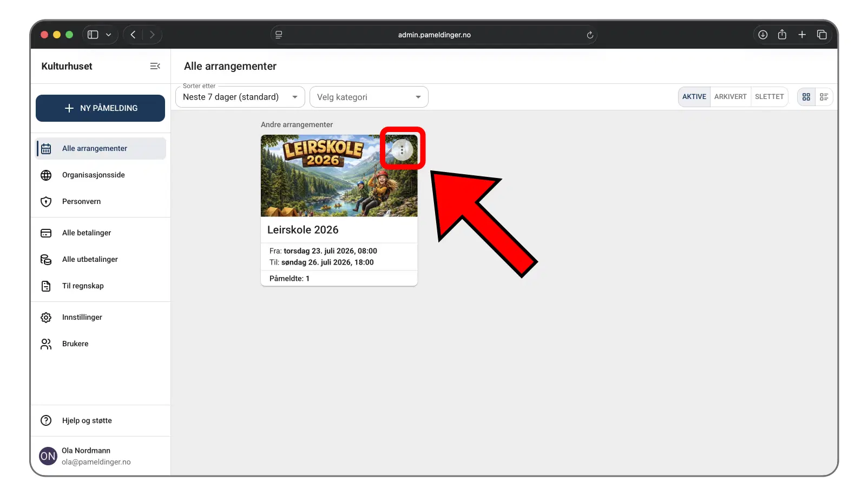
Task: Click the NY PÅMELDING button
Action: tap(100, 108)
